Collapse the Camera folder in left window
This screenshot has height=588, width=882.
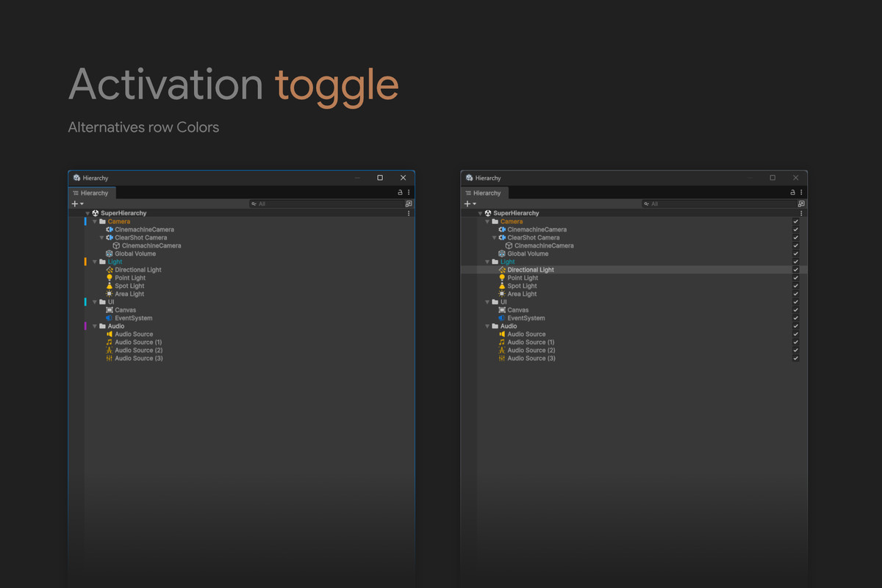point(95,221)
